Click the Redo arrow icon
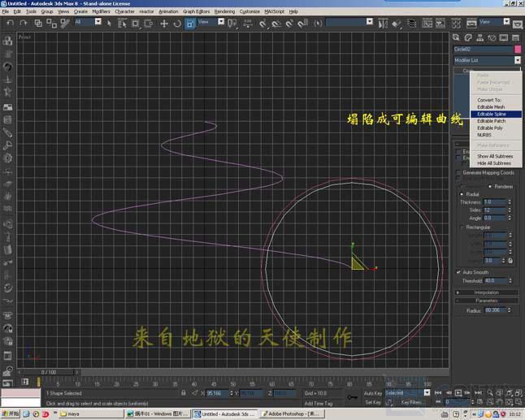Viewport: 525px width, 420px height. pyautogui.click(x=23, y=23)
